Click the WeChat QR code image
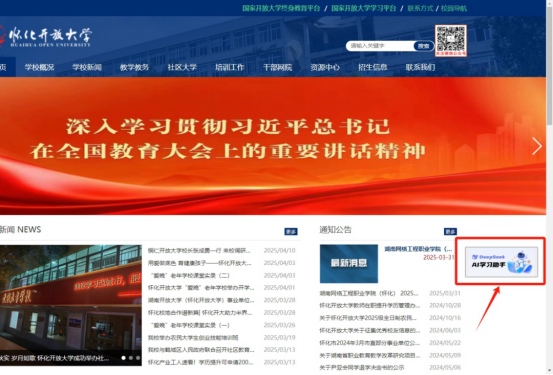The height and width of the screenshot is (375, 553). pos(451,41)
